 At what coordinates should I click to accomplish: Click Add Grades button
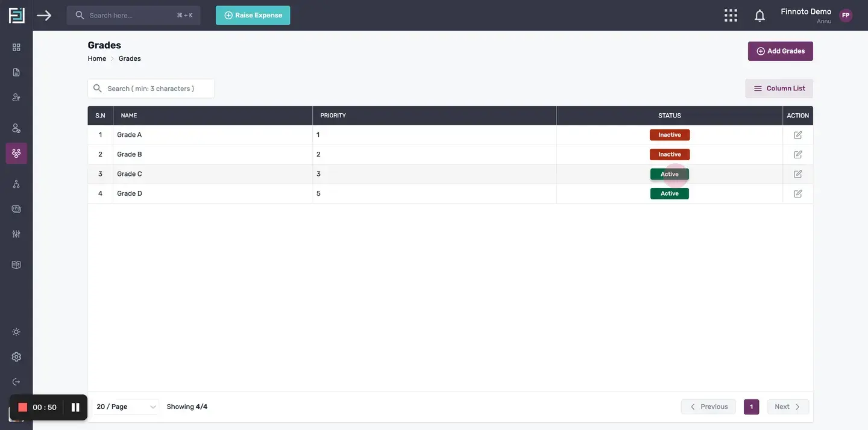781,51
